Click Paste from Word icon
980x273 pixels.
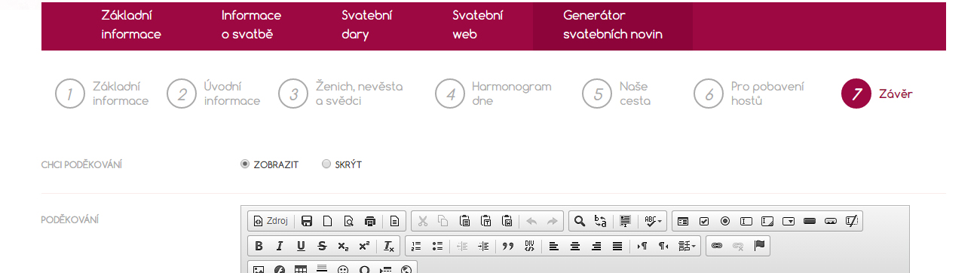click(x=507, y=221)
